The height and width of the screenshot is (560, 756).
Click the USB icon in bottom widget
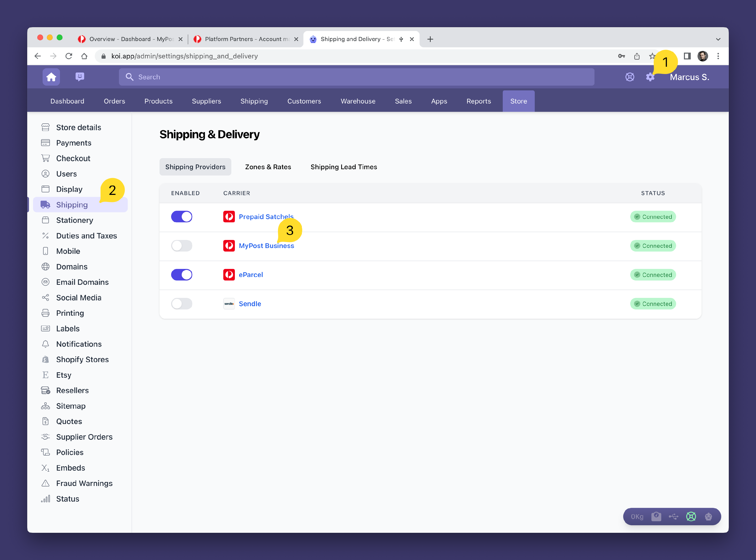click(x=673, y=516)
